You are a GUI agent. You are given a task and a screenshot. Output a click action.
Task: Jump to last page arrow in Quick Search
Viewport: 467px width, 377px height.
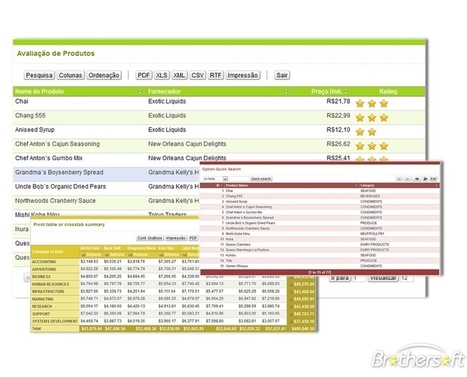425,179
